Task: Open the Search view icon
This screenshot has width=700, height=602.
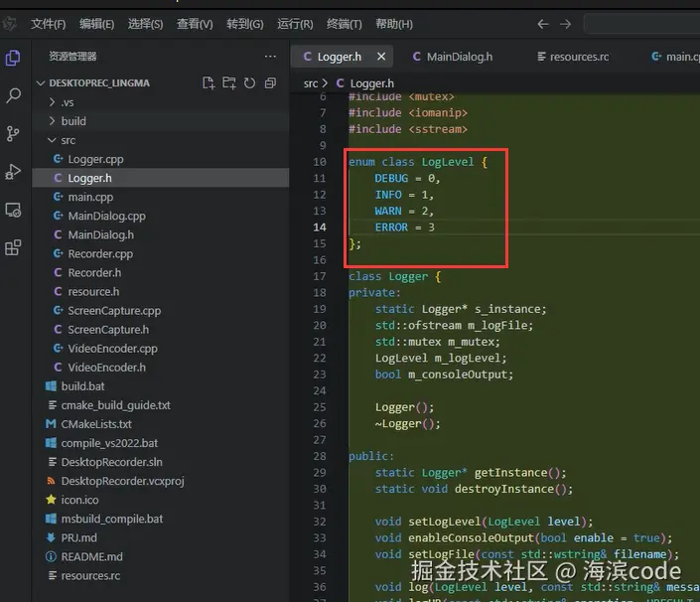Action: pos(13,95)
